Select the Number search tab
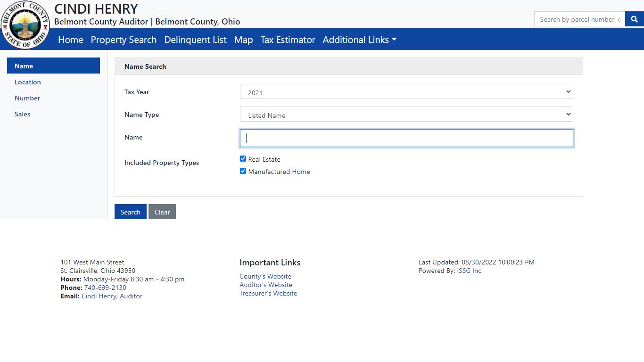This screenshot has width=644, height=362. tap(53, 98)
